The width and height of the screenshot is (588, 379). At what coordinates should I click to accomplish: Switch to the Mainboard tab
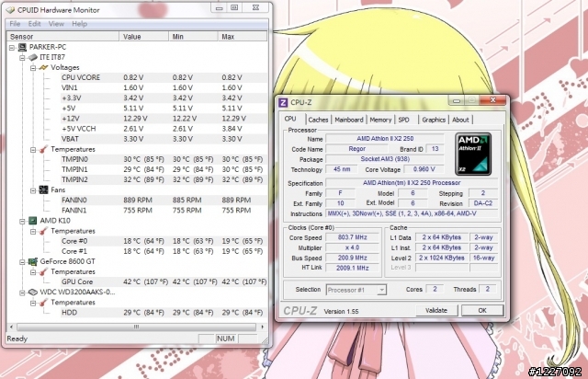[x=349, y=120]
